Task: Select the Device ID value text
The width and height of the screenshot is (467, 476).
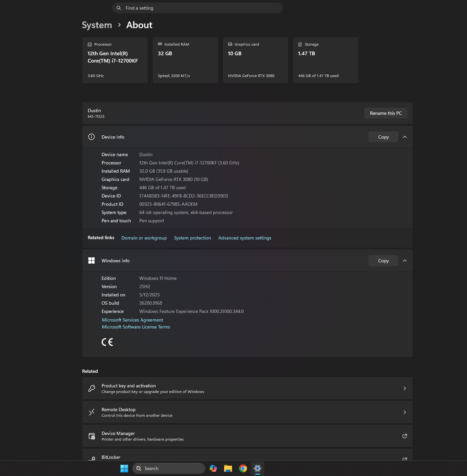Action: click(184, 196)
